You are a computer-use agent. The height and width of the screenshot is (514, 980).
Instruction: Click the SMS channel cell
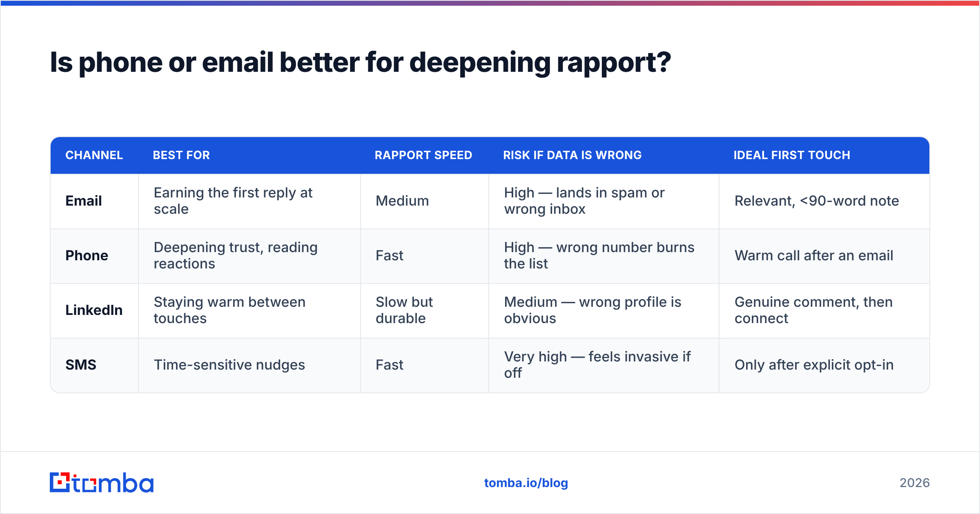coord(94,365)
